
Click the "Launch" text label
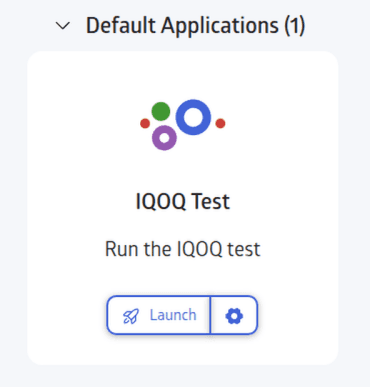(173, 315)
